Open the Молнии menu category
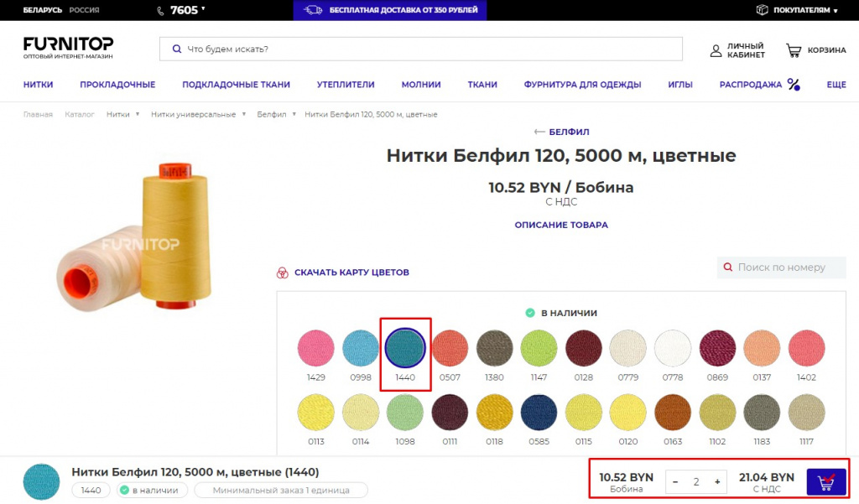Image resolution: width=859 pixels, height=504 pixels. [x=421, y=85]
